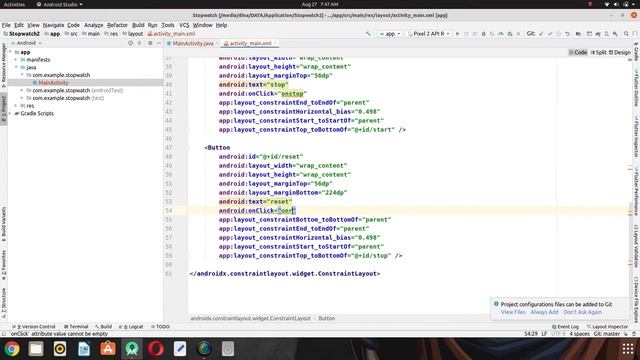
Task: Click the Run app play icon
Action: pyautogui.click(x=457, y=34)
